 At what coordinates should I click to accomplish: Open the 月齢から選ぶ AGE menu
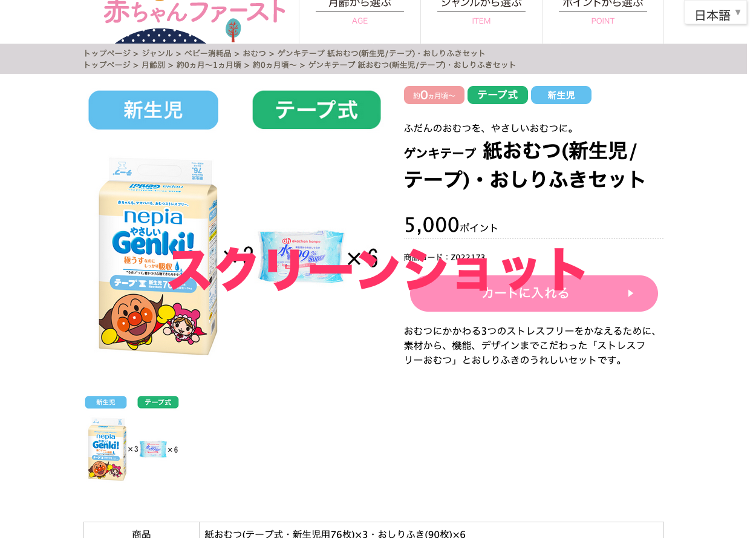(x=360, y=12)
